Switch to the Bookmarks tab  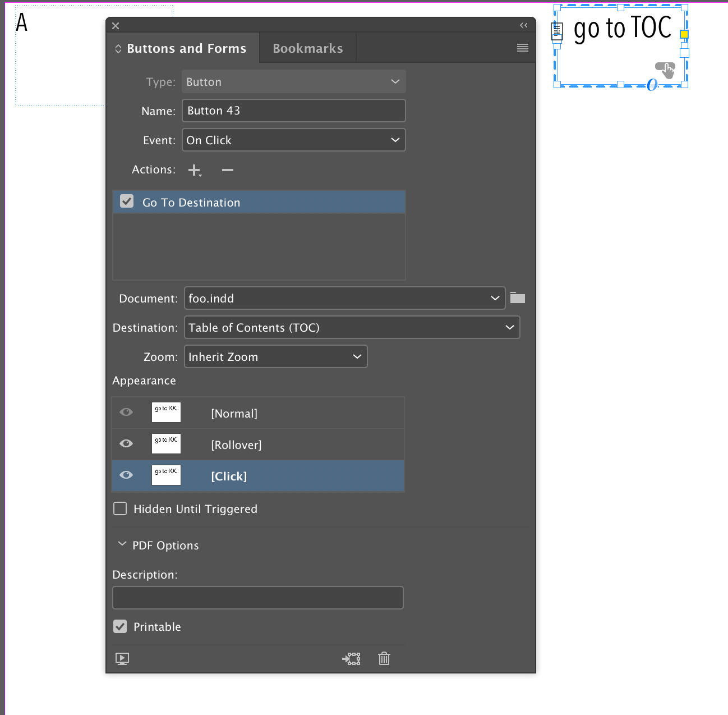(x=308, y=48)
